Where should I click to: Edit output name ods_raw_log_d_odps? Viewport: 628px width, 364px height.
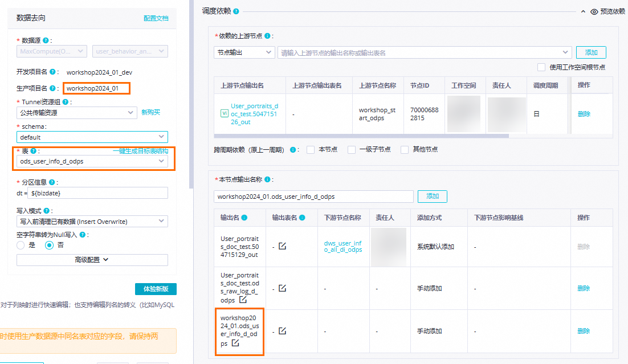point(243,300)
